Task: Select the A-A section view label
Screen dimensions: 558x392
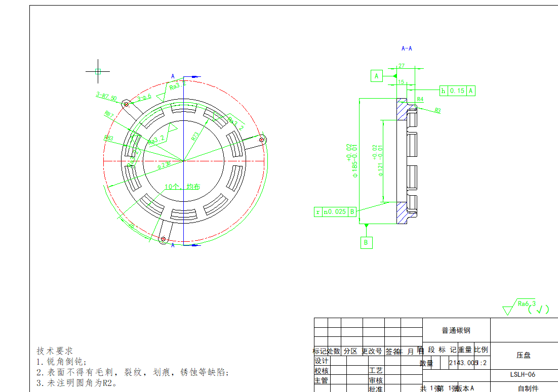Action: click(407, 49)
